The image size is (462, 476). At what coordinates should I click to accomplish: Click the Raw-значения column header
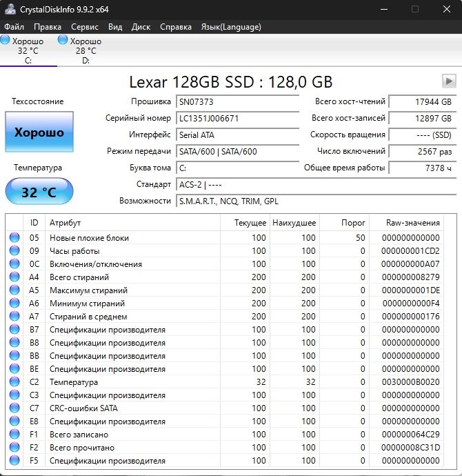(x=406, y=223)
